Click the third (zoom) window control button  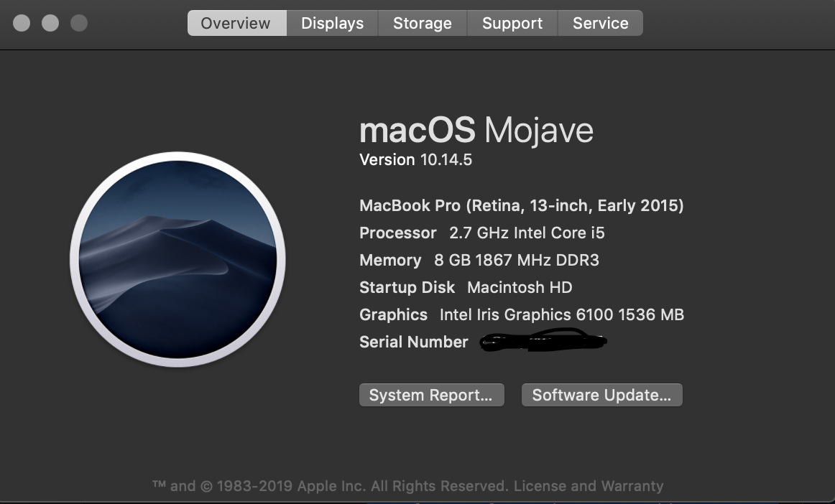(79, 23)
